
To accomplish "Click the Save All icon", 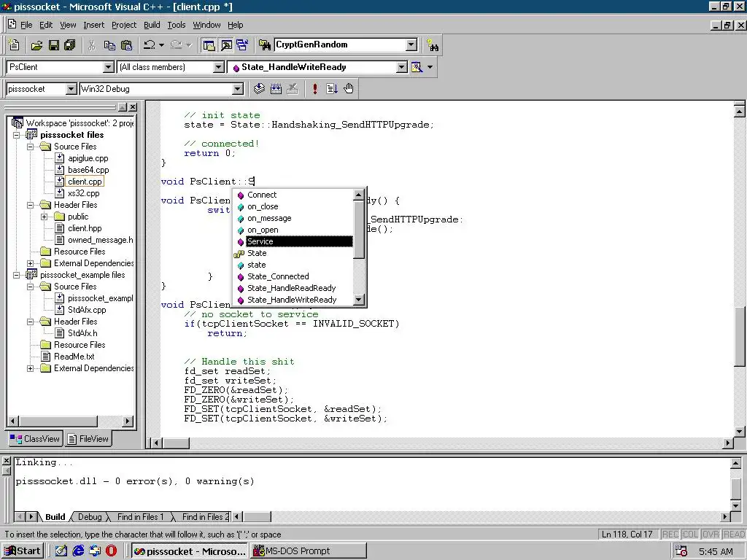I will point(70,45).
